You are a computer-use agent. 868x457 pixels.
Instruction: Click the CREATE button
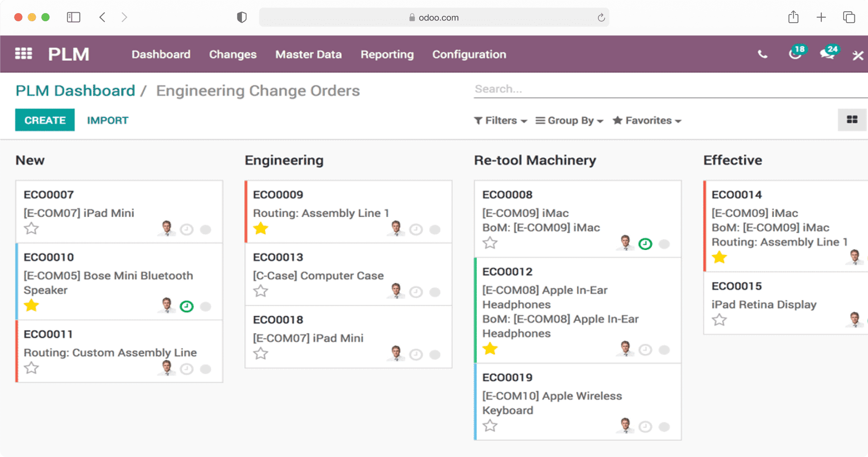(45, 120)
